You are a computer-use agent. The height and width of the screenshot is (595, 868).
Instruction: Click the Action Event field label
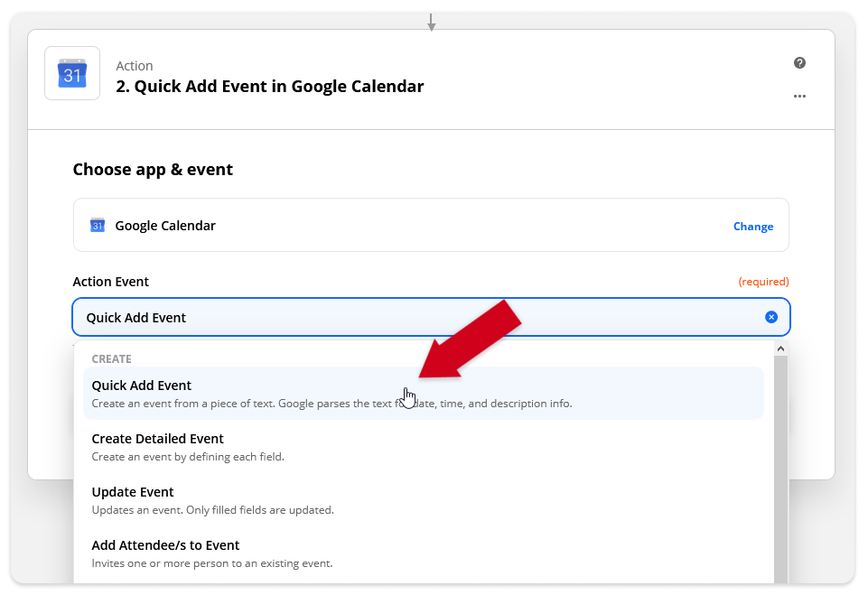pos(111,282)
